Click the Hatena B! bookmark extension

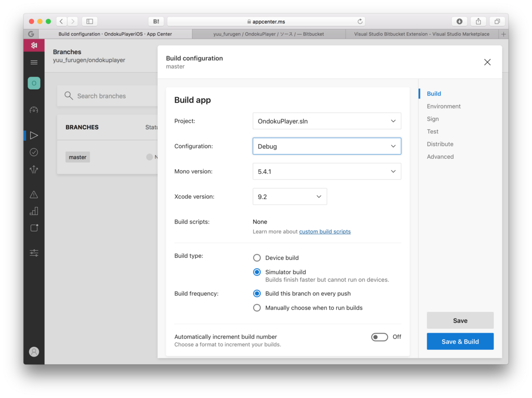(x=156, y=21)
